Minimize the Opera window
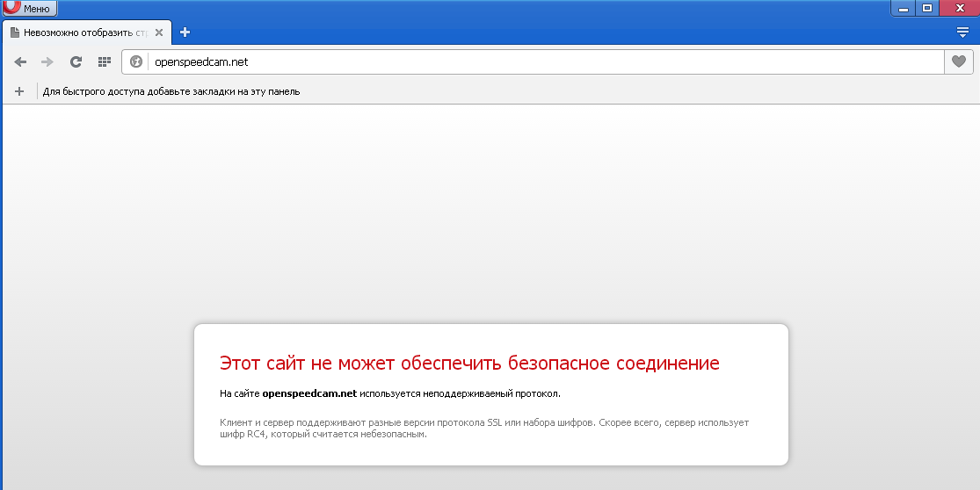Image resolution: width=980 pixels, height=490 pixels. click(x=904, y=8)
